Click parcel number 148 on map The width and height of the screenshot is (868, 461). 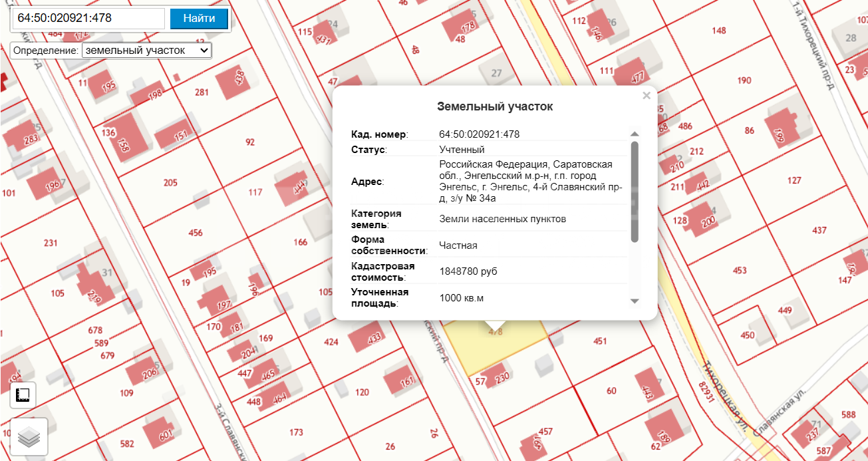718,31
